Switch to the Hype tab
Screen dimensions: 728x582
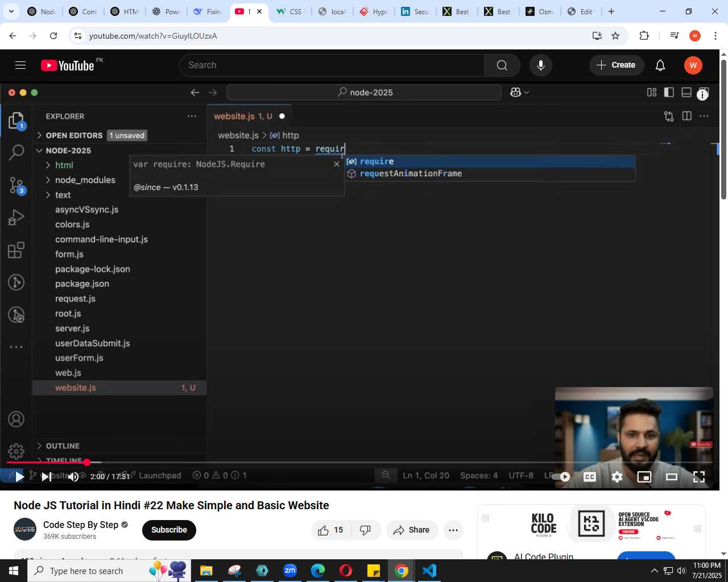pos(374,11)
